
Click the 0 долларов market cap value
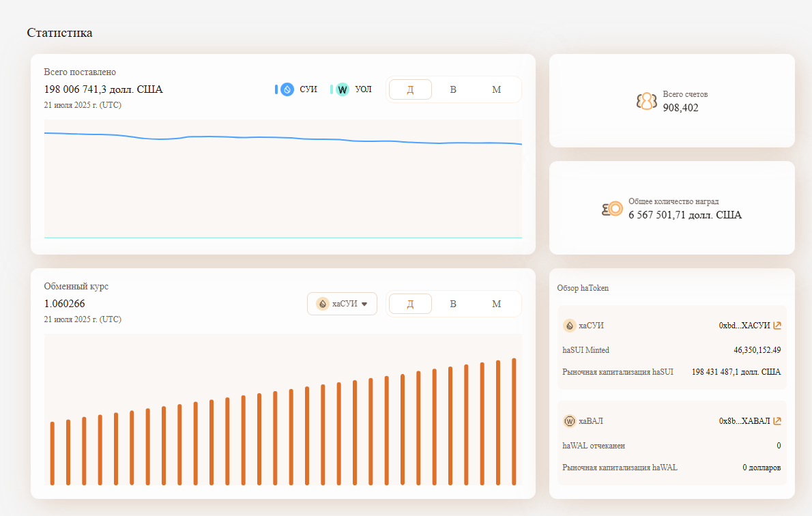(x=762, y=468)
